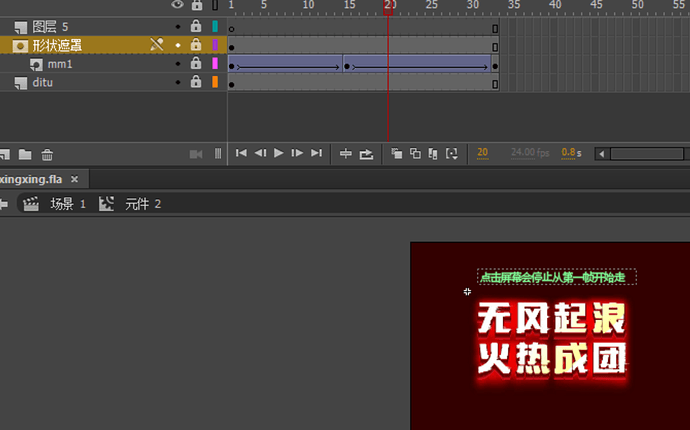Screen dimensions: 690x430
Task: Navigate to 场景 1 breadcrumb
Action: 68,204
